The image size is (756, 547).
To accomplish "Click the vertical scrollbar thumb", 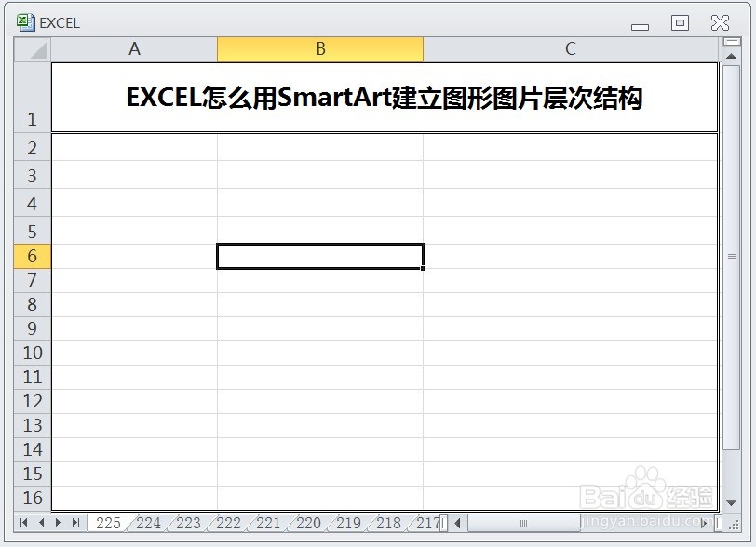I will click(x=732, y=258).
